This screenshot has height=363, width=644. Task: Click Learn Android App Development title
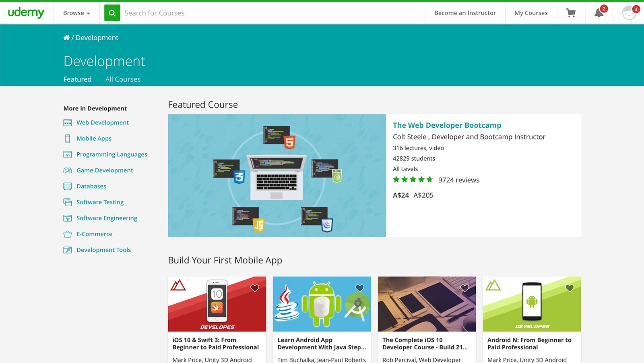[x=322, y=344]
